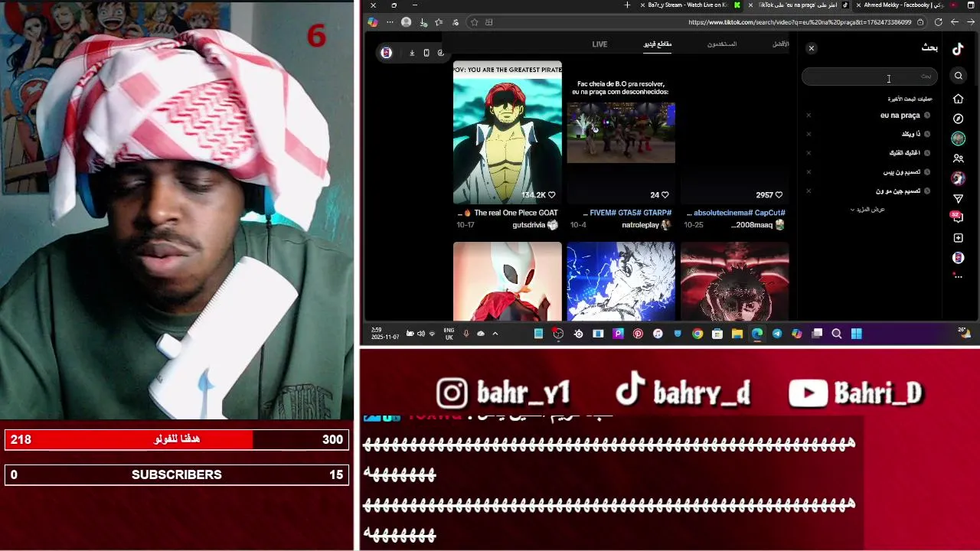Switch to the 'المستخدمون' users tab
Screen dimensions: 980x551
[x=722, y=44]
